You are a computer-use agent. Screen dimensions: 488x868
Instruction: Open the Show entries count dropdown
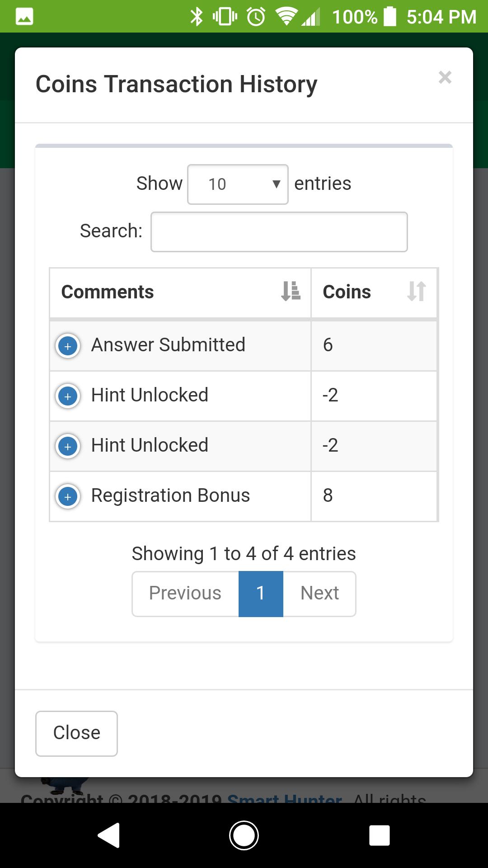[238, 184]
